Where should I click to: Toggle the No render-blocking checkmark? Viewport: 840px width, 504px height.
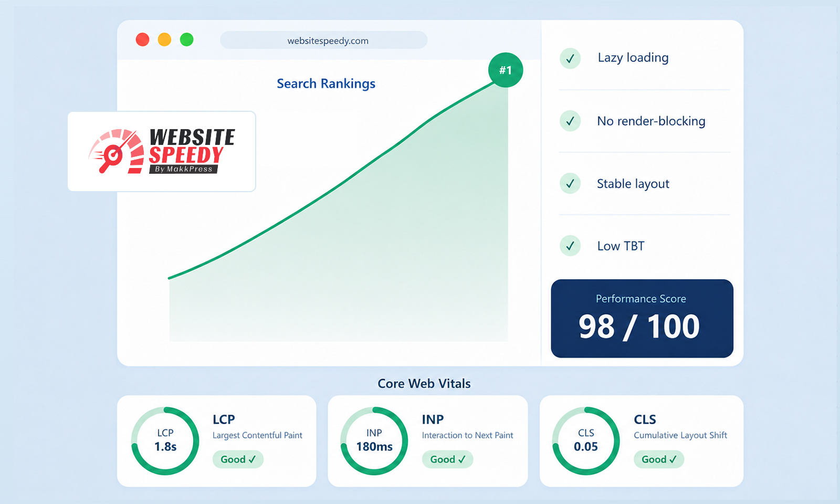click(x=570, y=121)
